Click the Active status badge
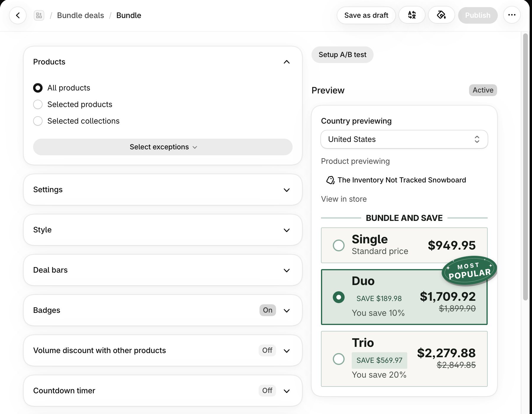This screenshot has width=532, height=414. tap(483, 90)
